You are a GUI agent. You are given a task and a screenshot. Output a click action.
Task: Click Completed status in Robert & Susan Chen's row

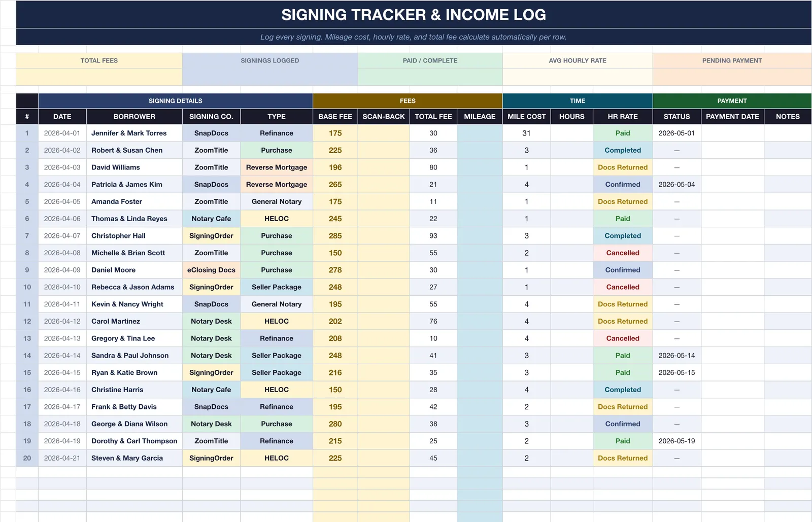623,150
